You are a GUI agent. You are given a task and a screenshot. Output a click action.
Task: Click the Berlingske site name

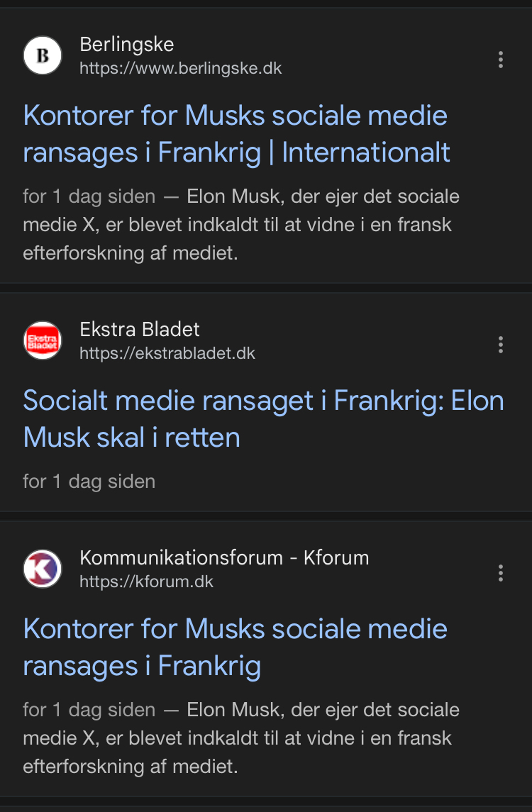(x=126, y=45)
